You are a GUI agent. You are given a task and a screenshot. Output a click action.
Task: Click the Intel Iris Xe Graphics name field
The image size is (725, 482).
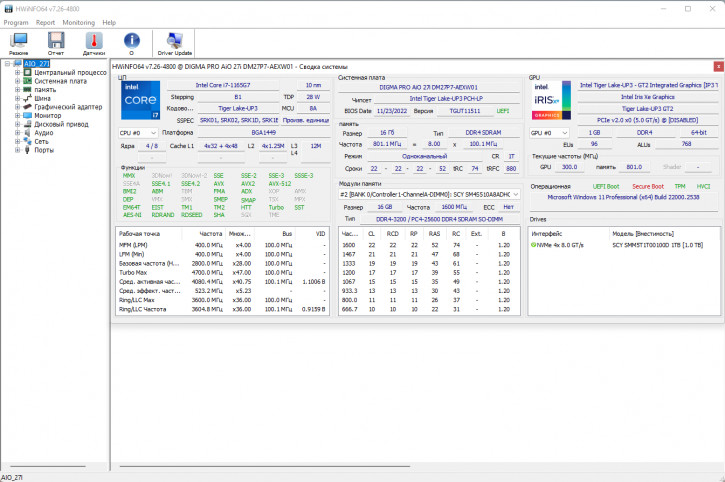coord(648,97)
